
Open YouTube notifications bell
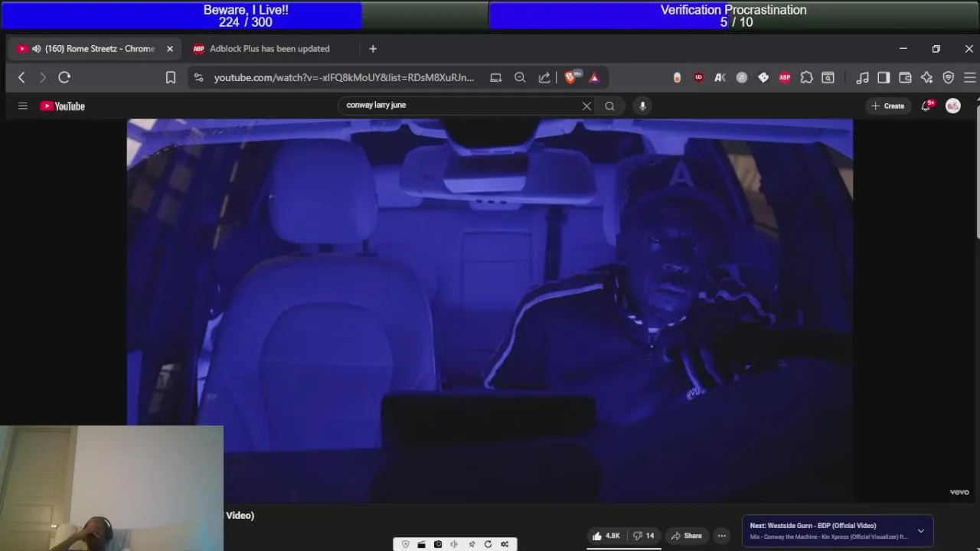[926, 106]
